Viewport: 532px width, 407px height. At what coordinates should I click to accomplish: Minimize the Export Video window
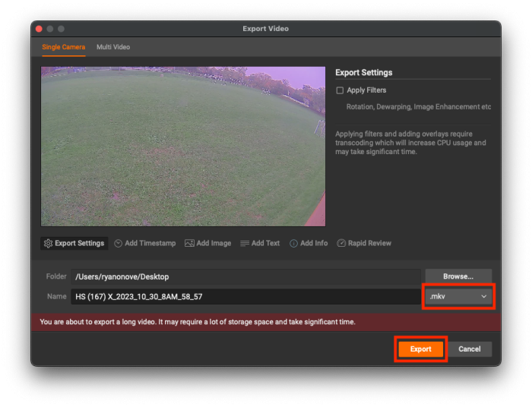(x=50, y=29)
